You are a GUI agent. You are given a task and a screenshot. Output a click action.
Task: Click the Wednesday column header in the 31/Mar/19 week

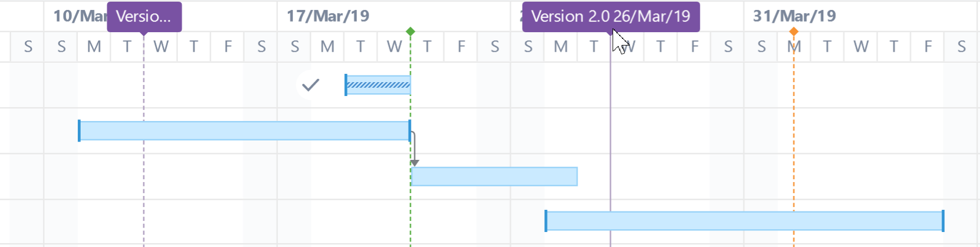[x=860, y=47]
